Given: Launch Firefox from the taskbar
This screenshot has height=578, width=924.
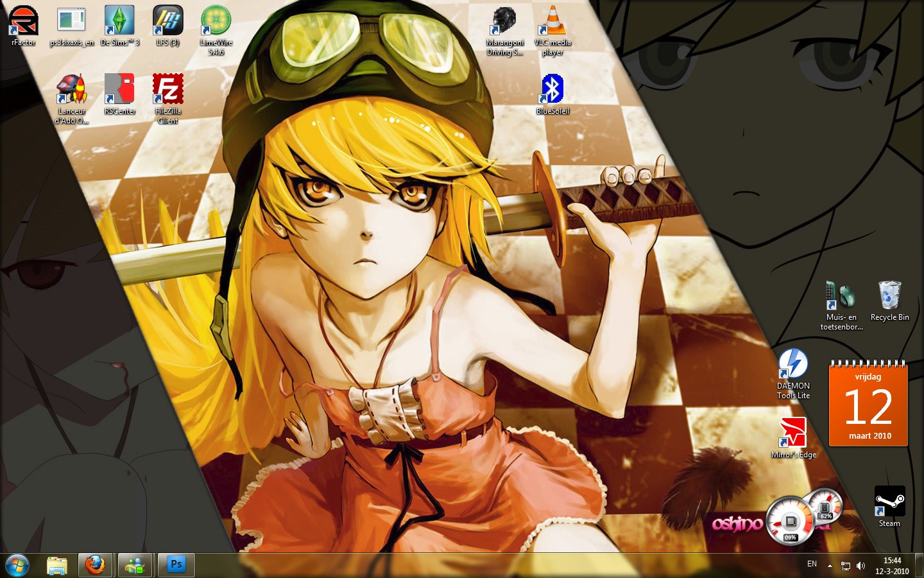Looking at the screenshot, I should click(x=95, y=565).
